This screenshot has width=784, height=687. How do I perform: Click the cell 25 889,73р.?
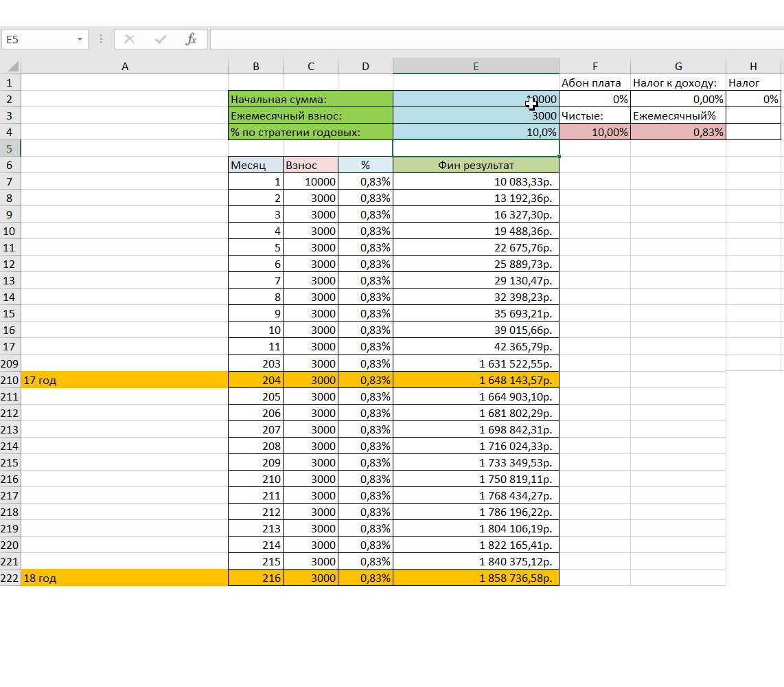(x=476, y=264)
